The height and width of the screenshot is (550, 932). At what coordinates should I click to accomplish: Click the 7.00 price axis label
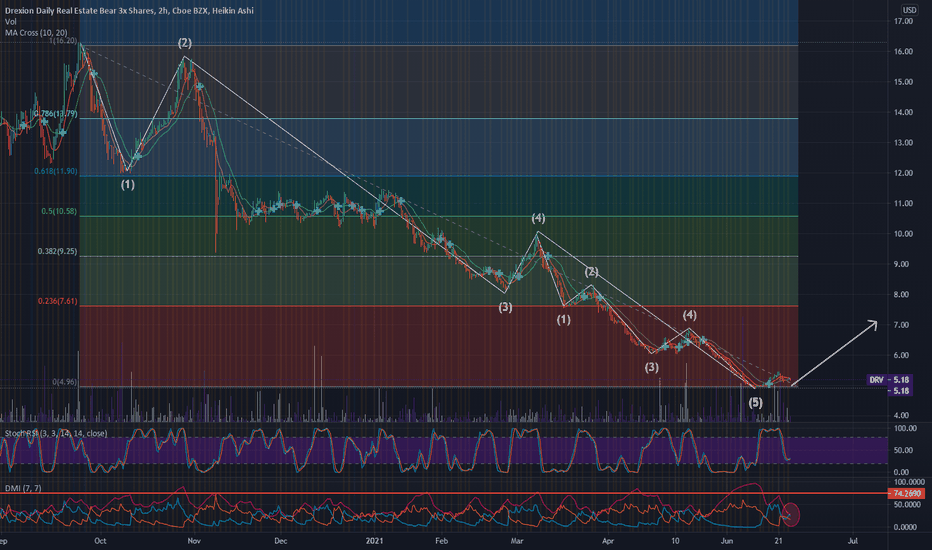tap(903, 325)
